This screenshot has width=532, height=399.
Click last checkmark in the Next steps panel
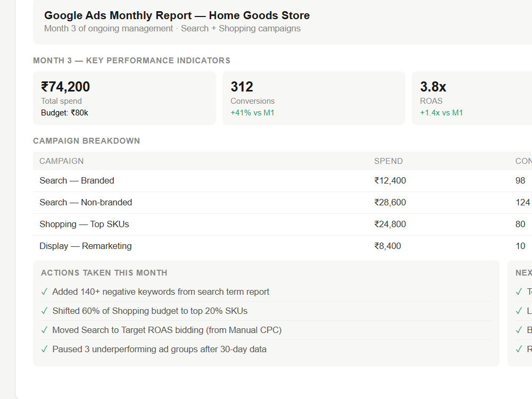coord(519,349)
